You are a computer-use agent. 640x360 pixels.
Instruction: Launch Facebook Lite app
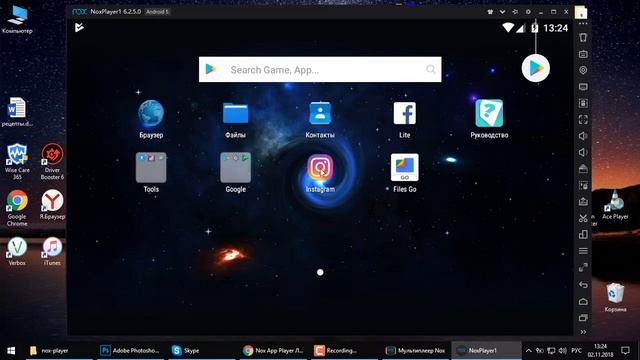tap(404, 113)
